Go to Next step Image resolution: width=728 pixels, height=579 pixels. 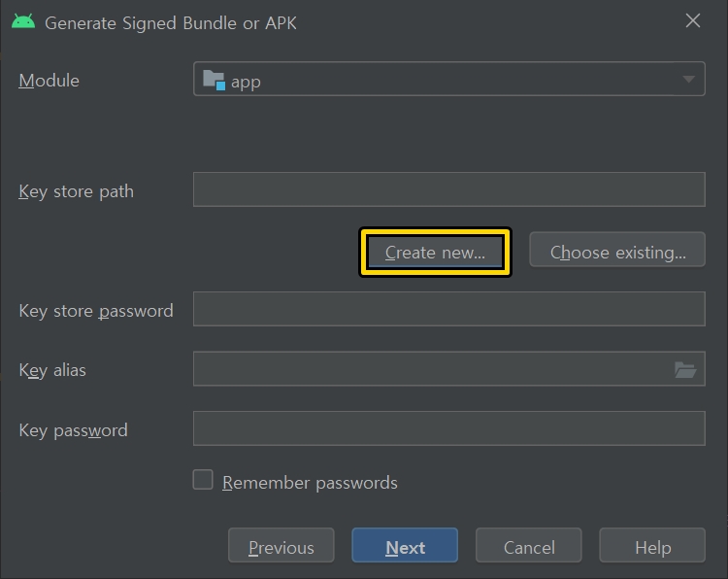(405, 545)
